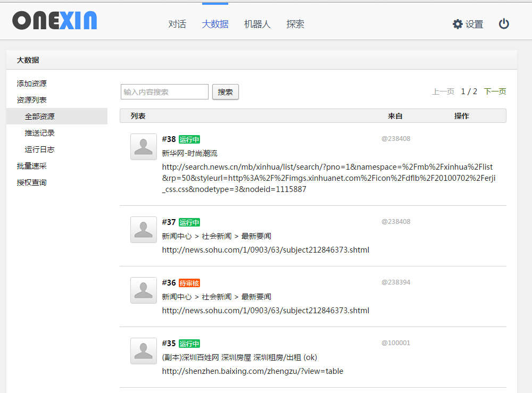This screenshot has height=393, width=532.
Task: Focus the 输入内容搜索 search field
Action: tap(164, 92)
